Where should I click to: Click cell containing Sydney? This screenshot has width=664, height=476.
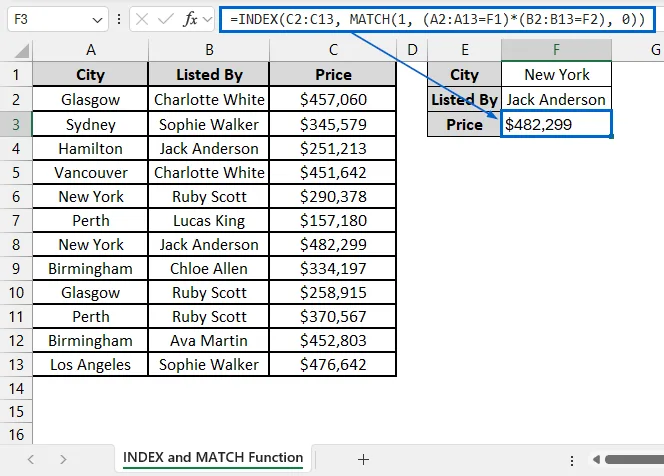pyautogui.click(x=91, y=124)
